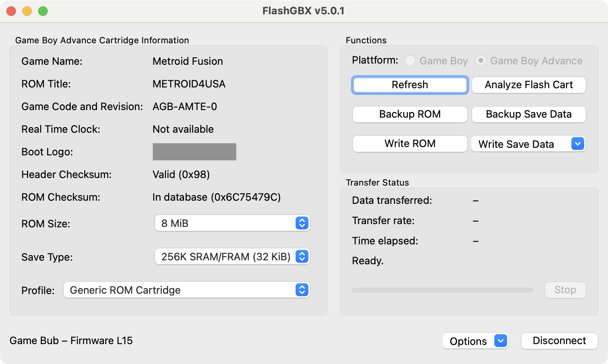
Task: Click the game name Metroid Fusion
Action: click(188, 61)
